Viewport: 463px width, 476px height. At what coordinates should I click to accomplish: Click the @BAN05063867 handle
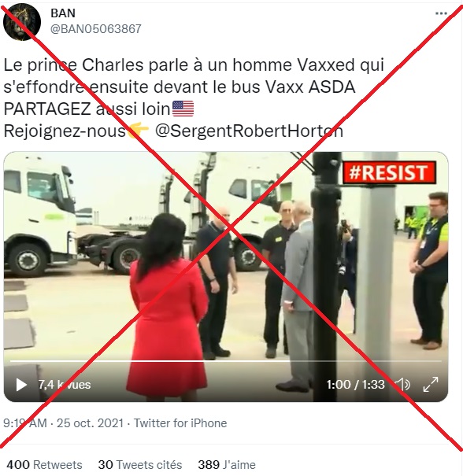point(96,29)
